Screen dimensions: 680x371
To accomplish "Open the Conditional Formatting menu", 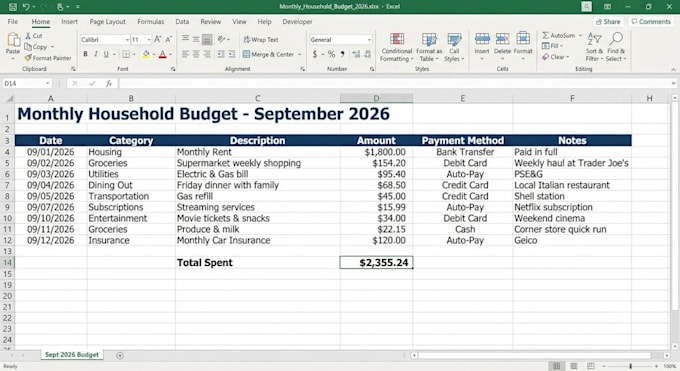I will click(397, 47).
